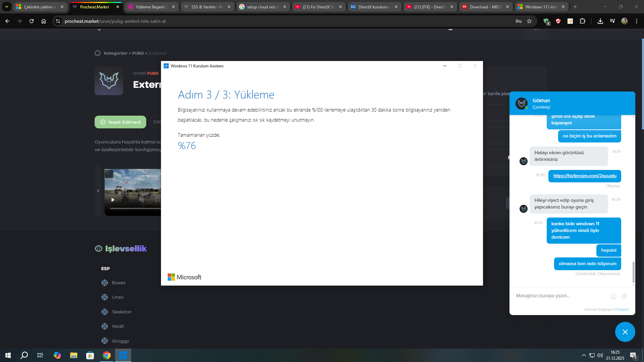Open the saved passwords key icon
The image size is (644, 362).
click(x=519, y=21)
